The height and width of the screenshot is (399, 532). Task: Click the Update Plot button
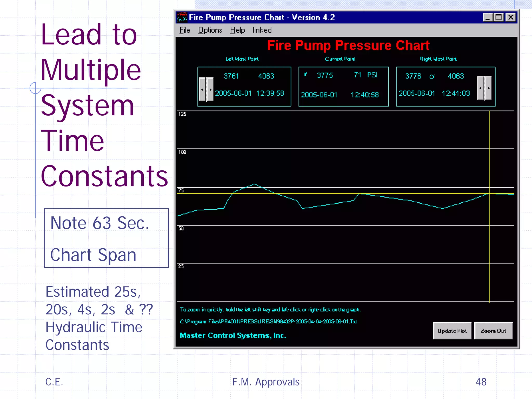[452, 331]
